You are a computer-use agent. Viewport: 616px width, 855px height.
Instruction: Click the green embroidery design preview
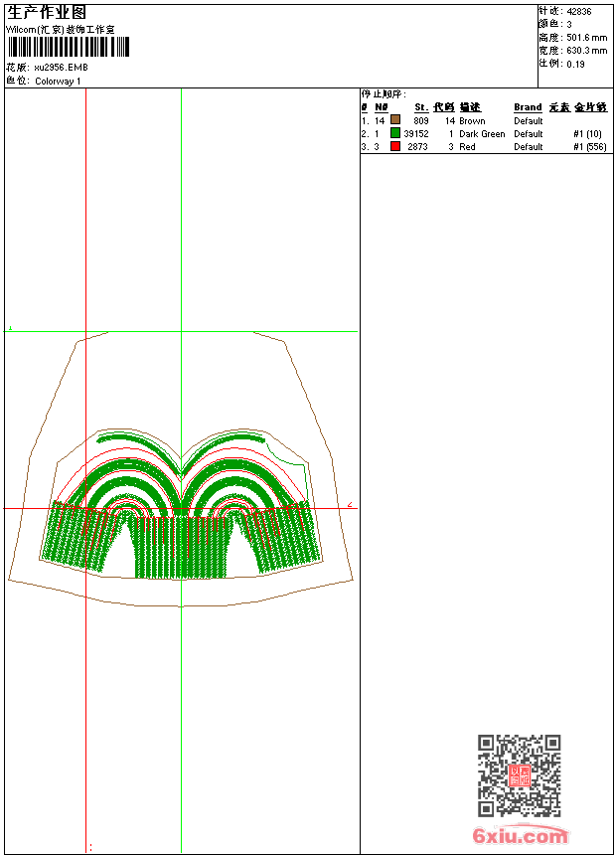click(181, 503)
